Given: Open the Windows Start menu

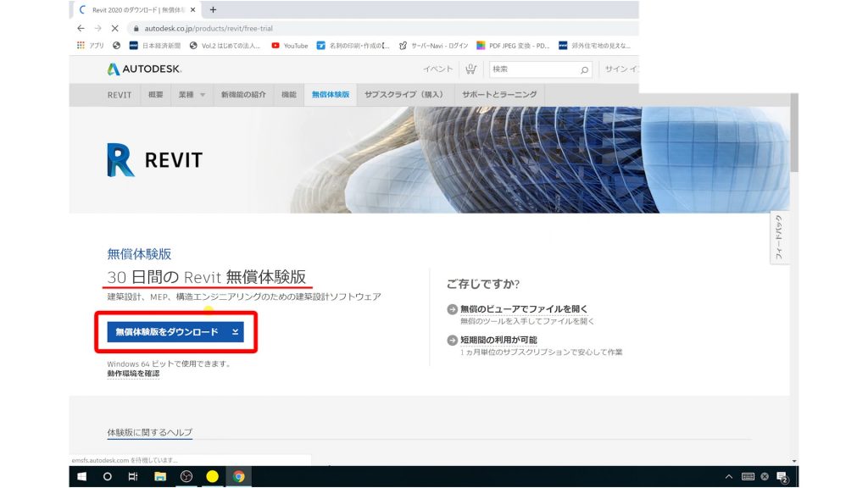Looking at the screenshot, I should (x=82, y=476).
